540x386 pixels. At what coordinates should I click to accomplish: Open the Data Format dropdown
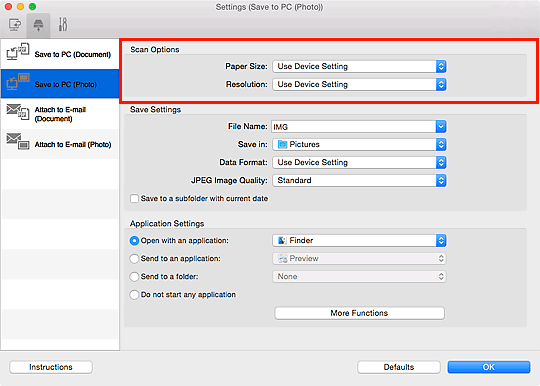(x=359, y=162)
